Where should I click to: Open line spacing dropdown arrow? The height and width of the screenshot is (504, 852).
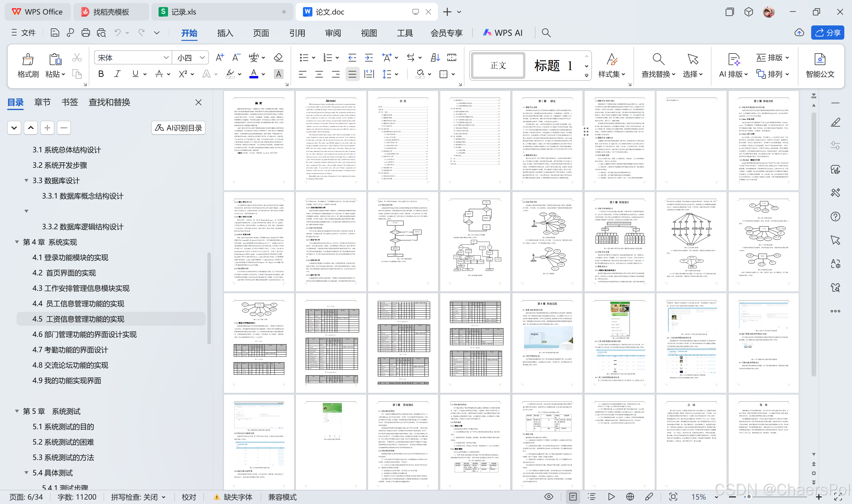(397, 74)
